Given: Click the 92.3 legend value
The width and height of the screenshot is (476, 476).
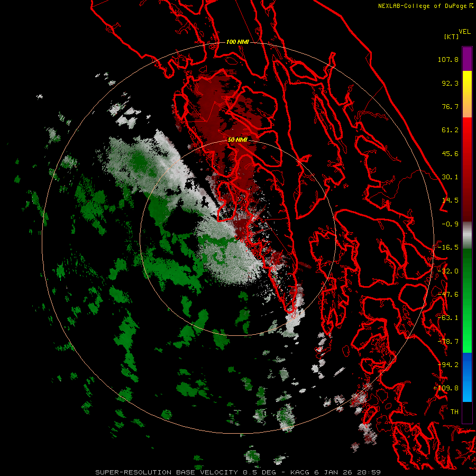Looking at the screenshot, I should (450, 83).
